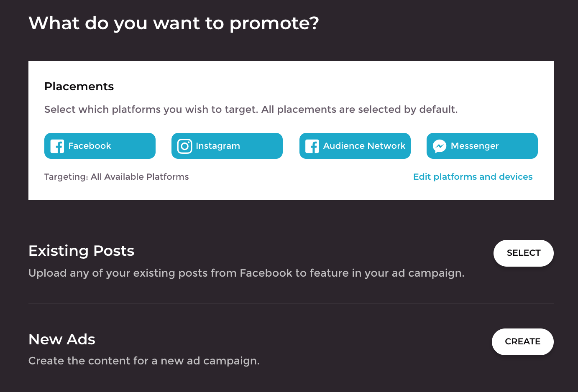Image resolution: width=578 pixels, height=392 pixels.
Task: Hit CREATE to make New Ads
Action: point(523,342)
